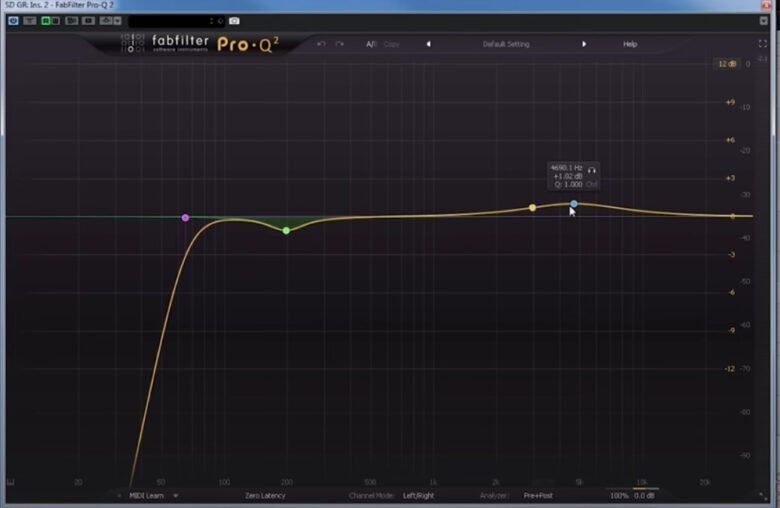Image resolution: width=780 pixels, height=508 pixels.
Task: Select the green EQ band node
Action: pyautogui.click(x=286, y=230)
